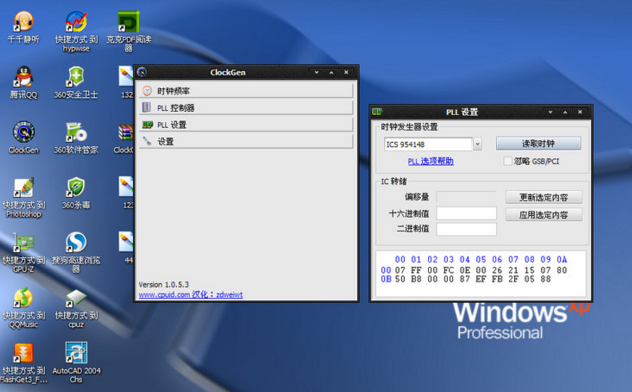Select hex byte 88 in row 0B

click(x=546, y=279)
